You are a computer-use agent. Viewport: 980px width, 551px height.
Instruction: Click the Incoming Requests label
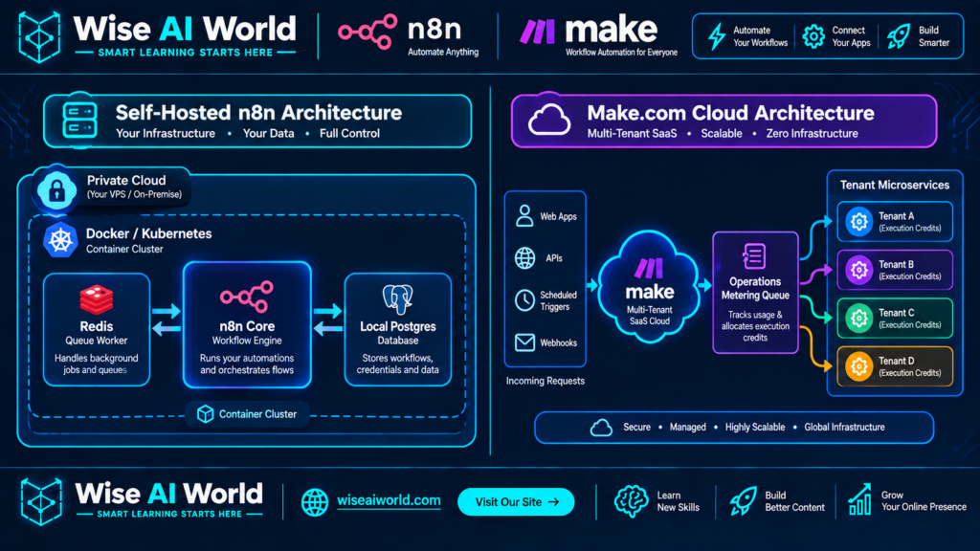coord(545,381)
